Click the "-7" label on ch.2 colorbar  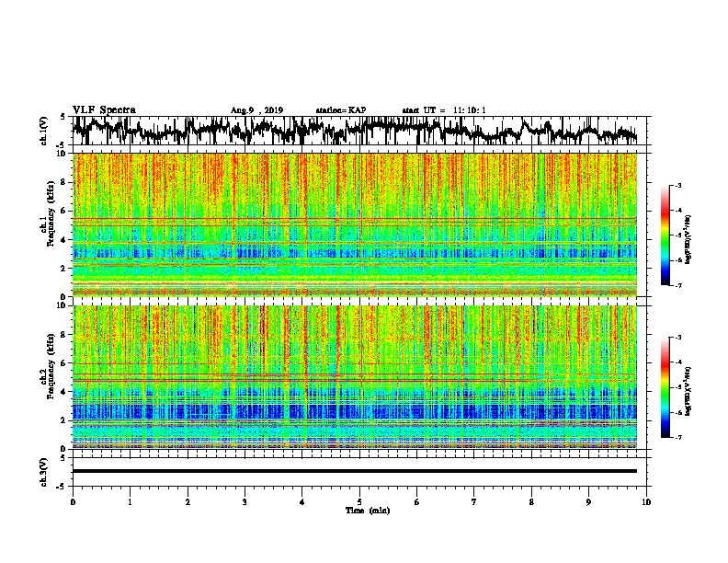pos(677,437)
